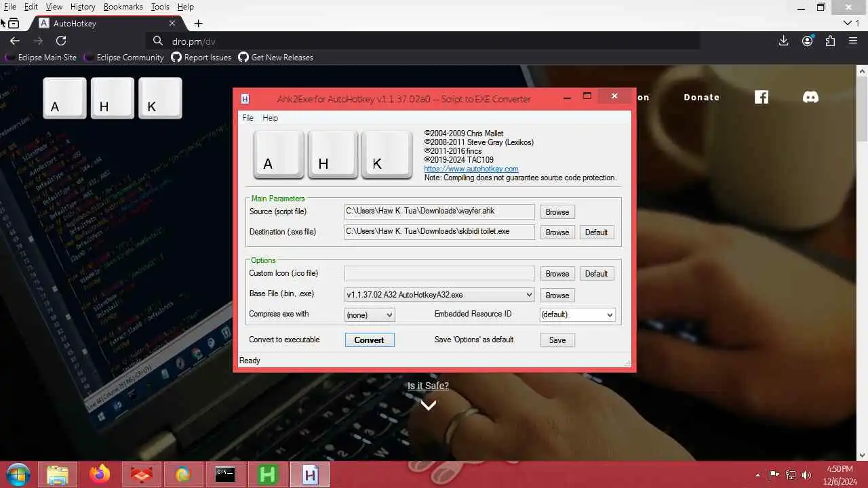The height and width of the screenshot is (488, 868).
Task: Click the Facebook icon on the webpage
Action: [762, 97]
